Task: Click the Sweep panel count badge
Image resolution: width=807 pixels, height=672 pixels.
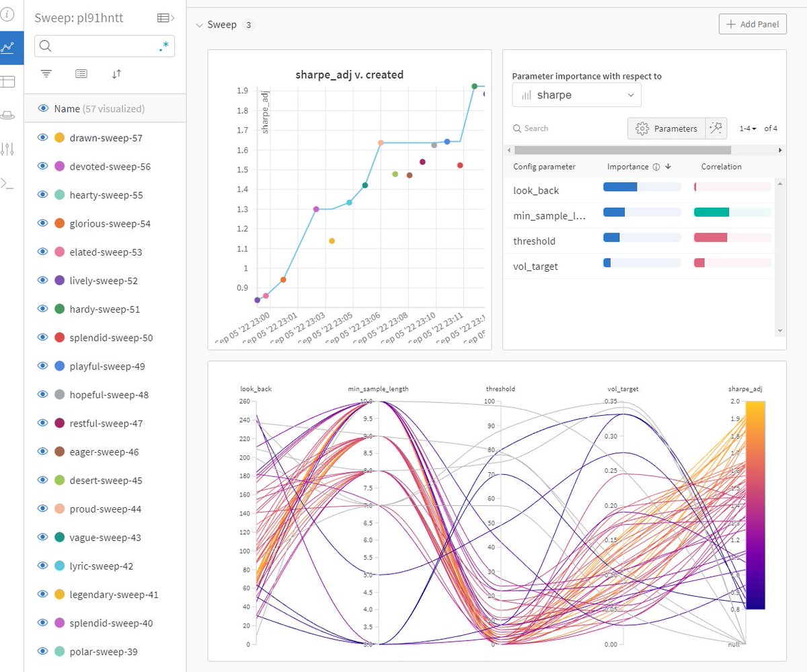Action: [x=249, y=26]
